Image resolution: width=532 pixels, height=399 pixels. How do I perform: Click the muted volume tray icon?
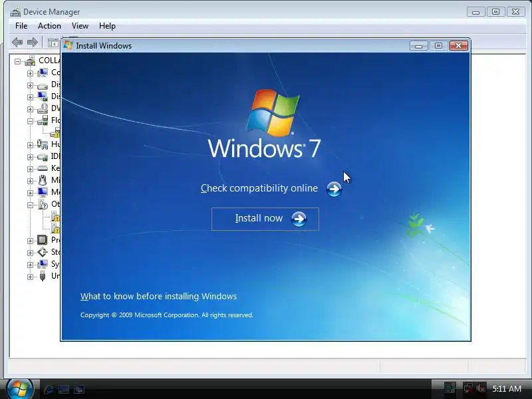point(481,388)
